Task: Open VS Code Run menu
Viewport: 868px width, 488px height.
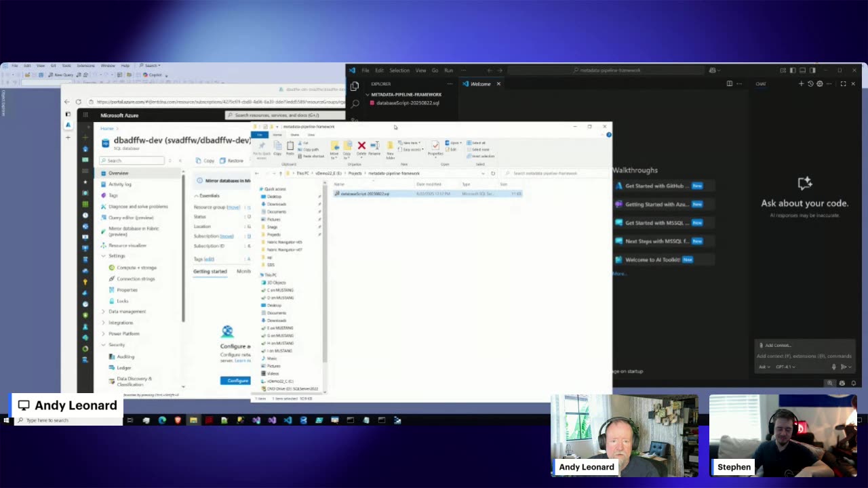Action: (448, 70)
